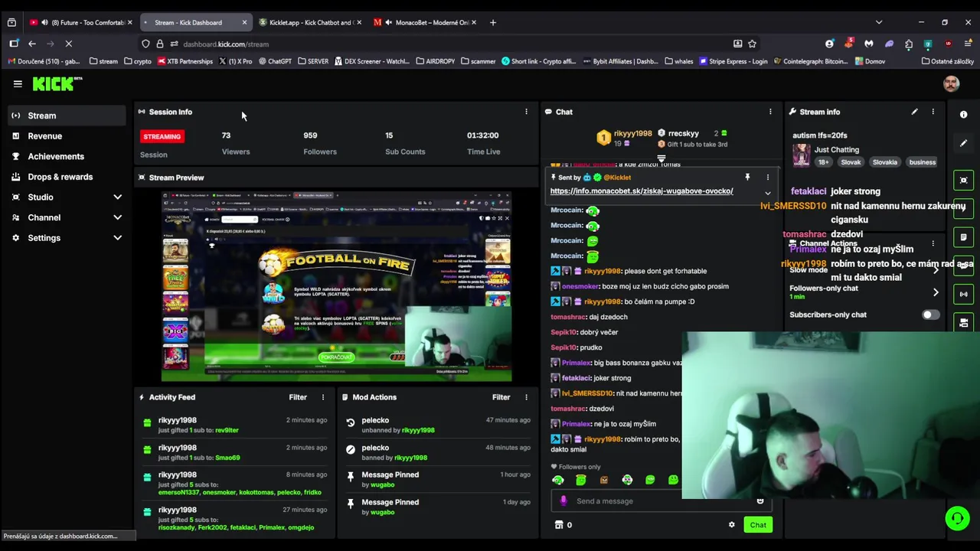Open Drops & rewards in the sidebar
Screen dimensions: 980x551
(65, 177)
